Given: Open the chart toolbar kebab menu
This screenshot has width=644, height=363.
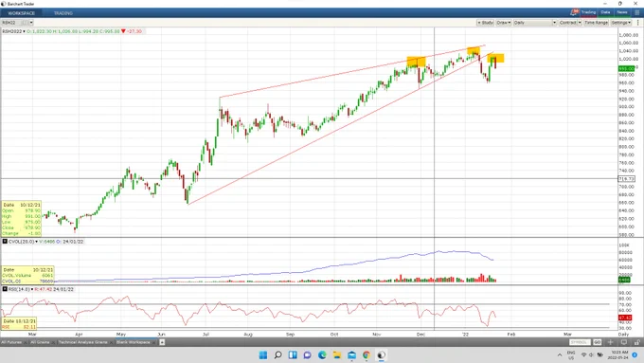Looking at the screenshot, I should coord(637,23).
